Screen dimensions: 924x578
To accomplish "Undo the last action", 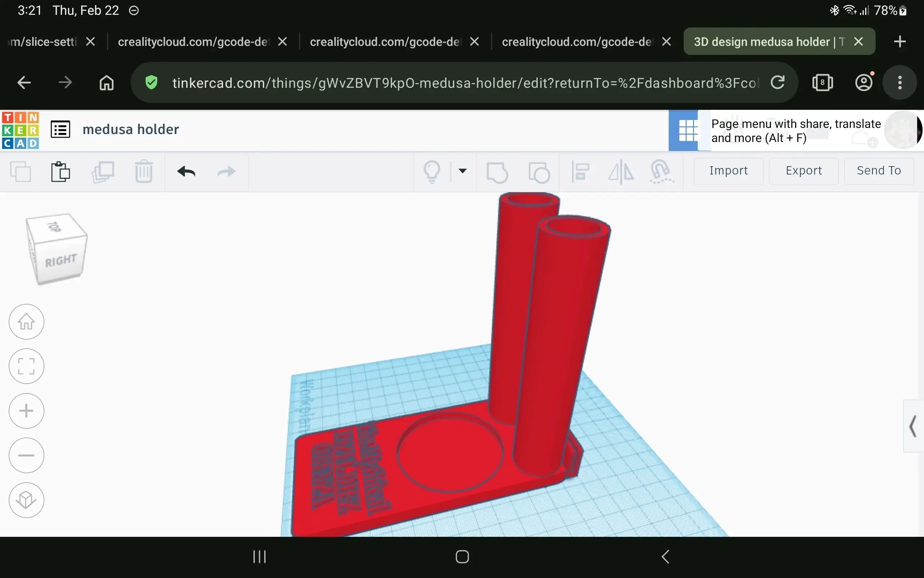I will click(186, 172).
